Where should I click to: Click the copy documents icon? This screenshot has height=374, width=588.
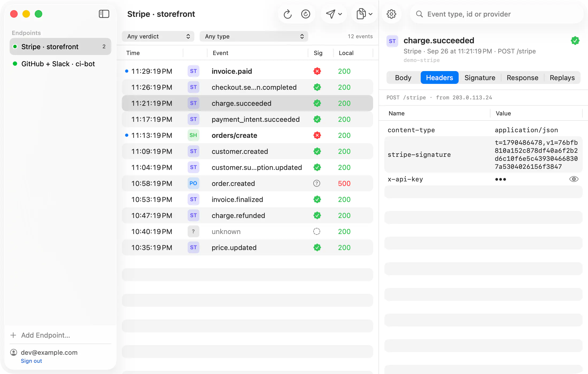click(361, 14)
